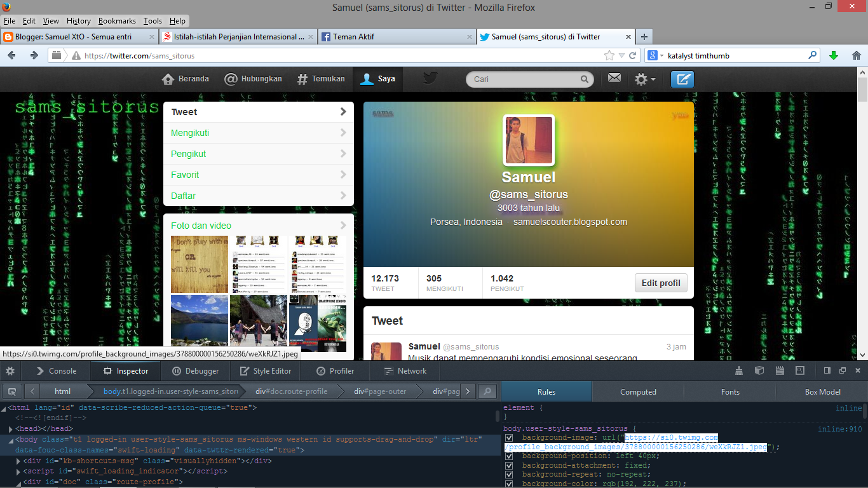Open downloads via the green arrow icon
868x488 pixels.
[x=834, y=55]
